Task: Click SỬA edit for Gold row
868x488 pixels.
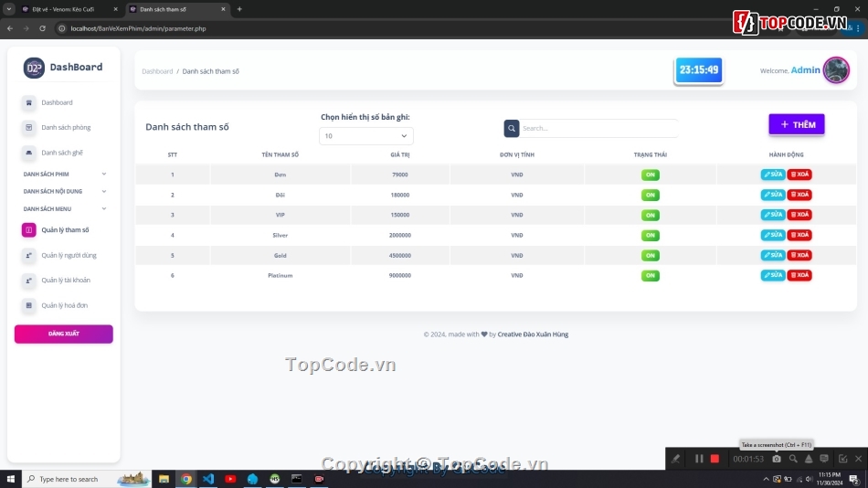Action: pos(773,255)
